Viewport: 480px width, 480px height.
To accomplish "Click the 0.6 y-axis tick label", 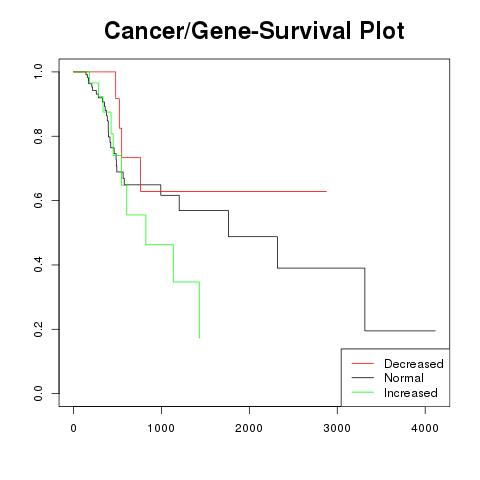I will click(38, 200).
